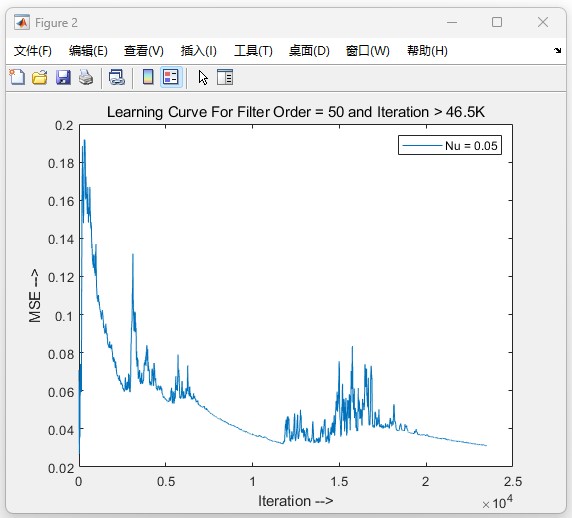Open the Property Inspector icon
This screenshot has height=518, width=572.
pos(225,77)
